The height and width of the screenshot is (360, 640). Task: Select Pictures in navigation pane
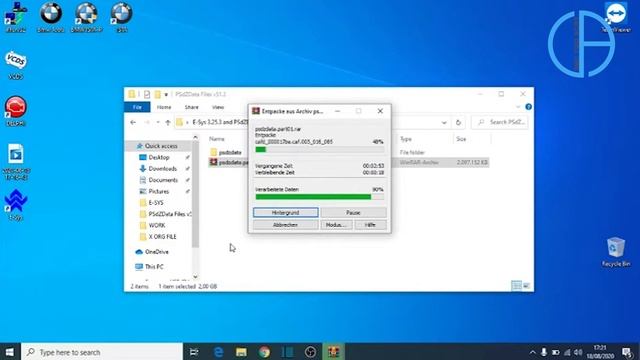point(158,191)
